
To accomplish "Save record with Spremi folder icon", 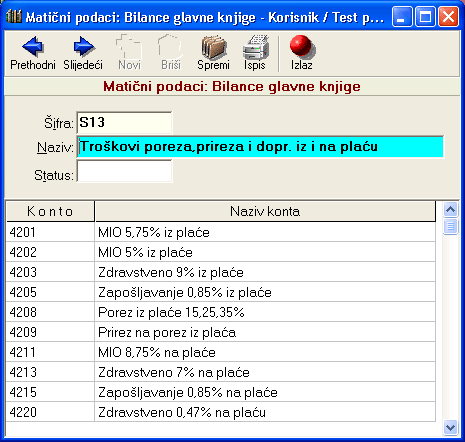I will (x=213, y=47).
